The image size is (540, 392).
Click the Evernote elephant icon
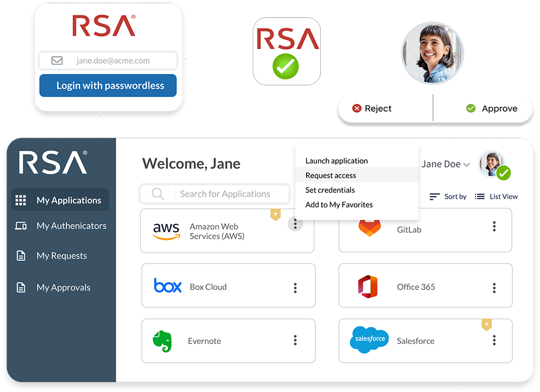coord(162,341)
